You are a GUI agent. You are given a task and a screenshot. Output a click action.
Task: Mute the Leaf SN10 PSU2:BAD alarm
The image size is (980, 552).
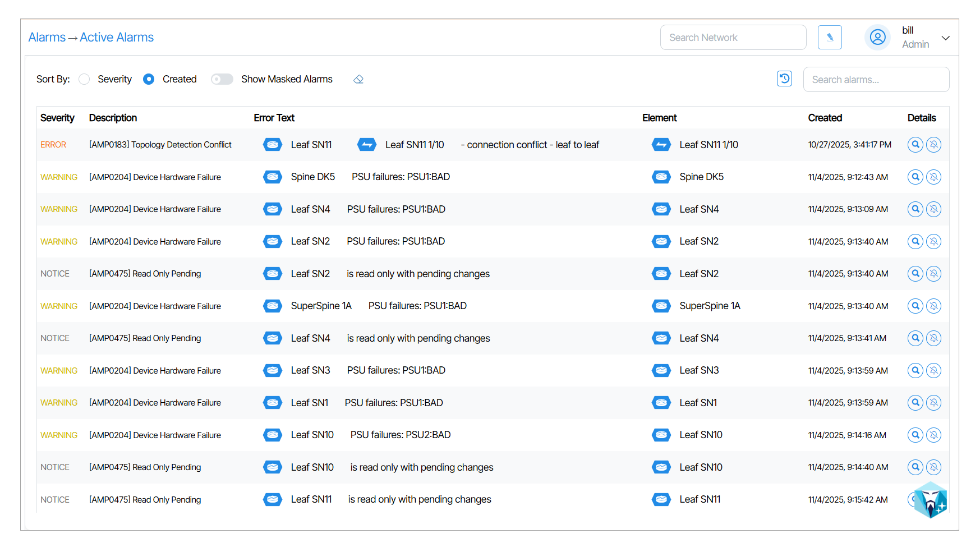[933, 435]
